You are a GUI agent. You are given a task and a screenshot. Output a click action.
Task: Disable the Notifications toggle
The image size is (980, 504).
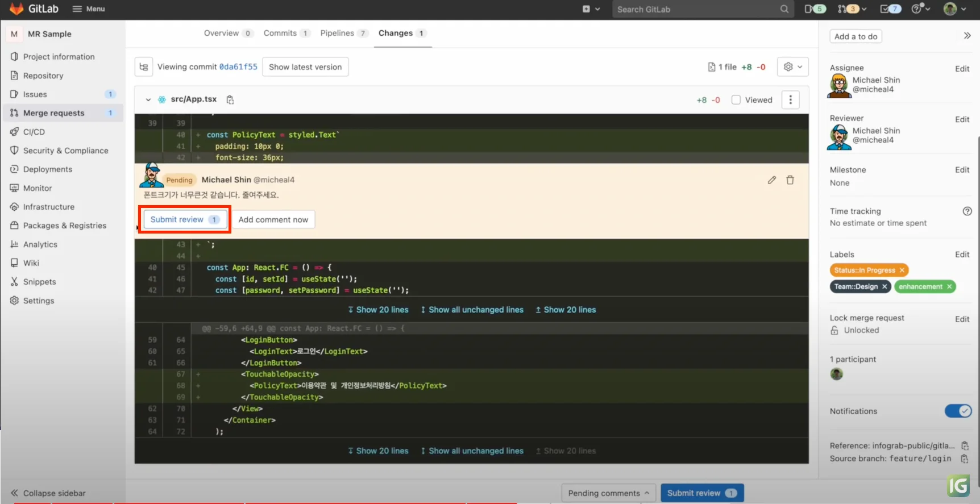point(958,411)
